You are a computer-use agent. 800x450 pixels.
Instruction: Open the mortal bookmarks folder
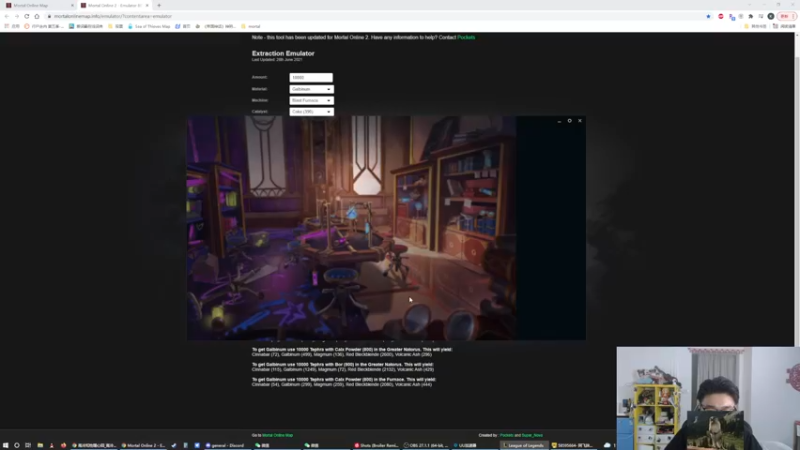click(x=251, y=26)
